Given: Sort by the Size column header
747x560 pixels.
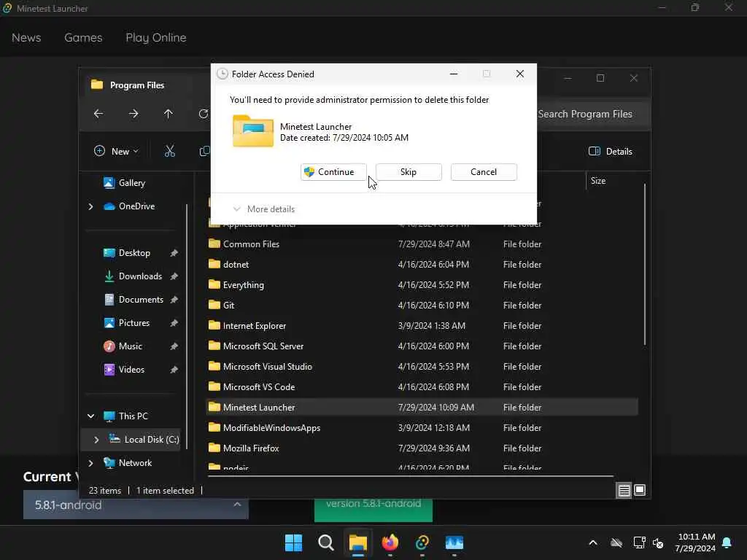Looking at the screenshot, I should coord(598,181).
